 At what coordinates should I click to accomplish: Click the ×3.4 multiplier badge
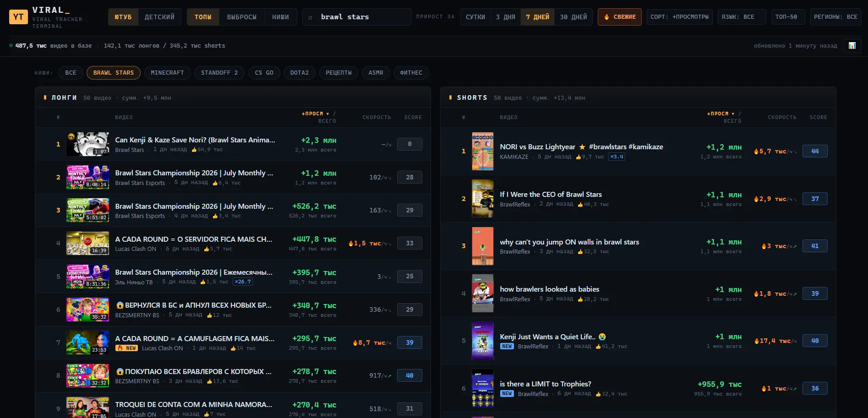click(x=617, y=157)
